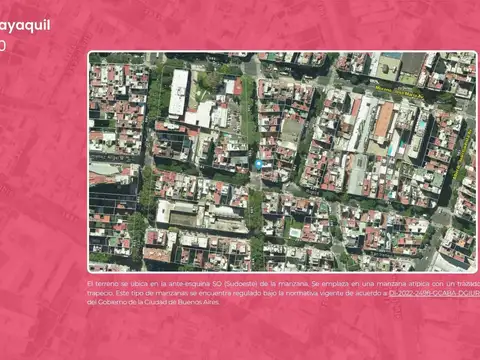Click the blue location pin on the map

click(258, 164)
